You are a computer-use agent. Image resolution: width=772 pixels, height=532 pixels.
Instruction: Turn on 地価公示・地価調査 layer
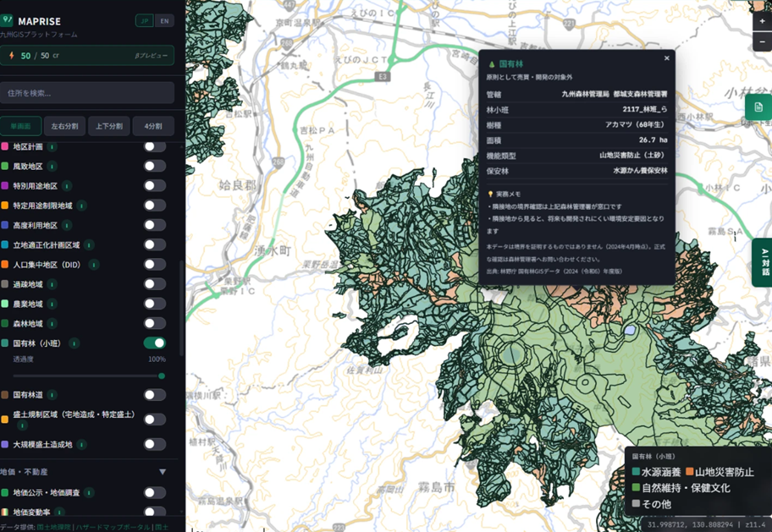155,492
